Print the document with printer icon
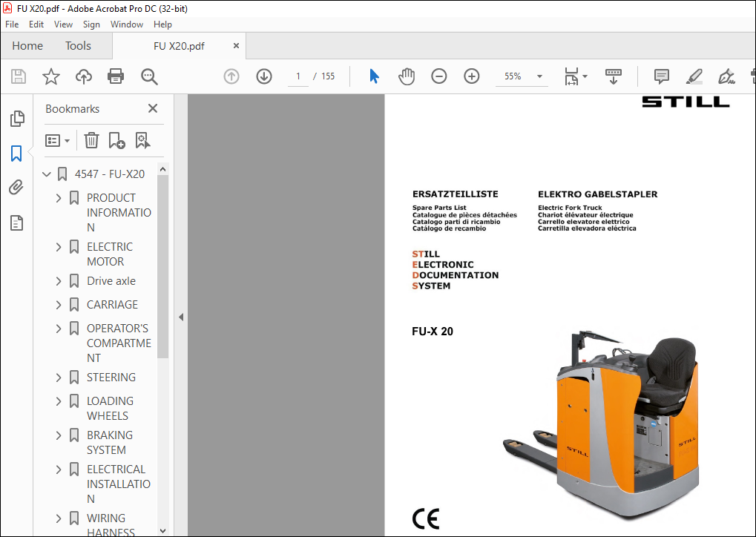 116,76
